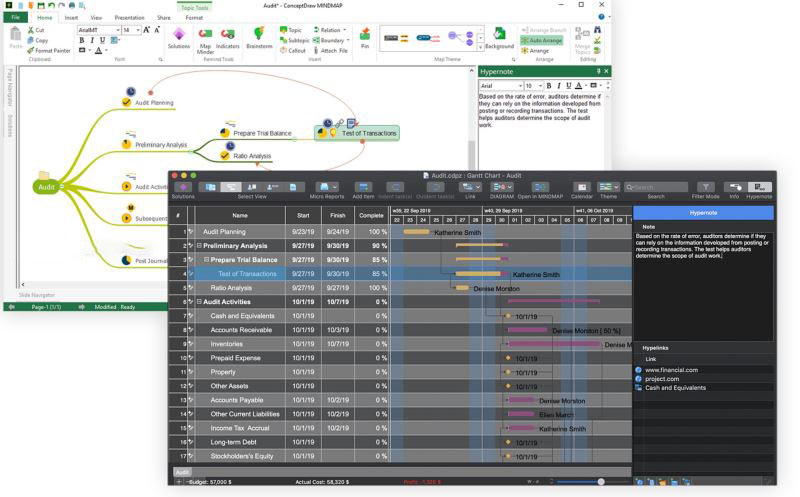This screenshot has width=800, height=497.
Task: Click the Link dropdown in Gantt toolbar
Action: pyautogui.click(x=469, y=187)
